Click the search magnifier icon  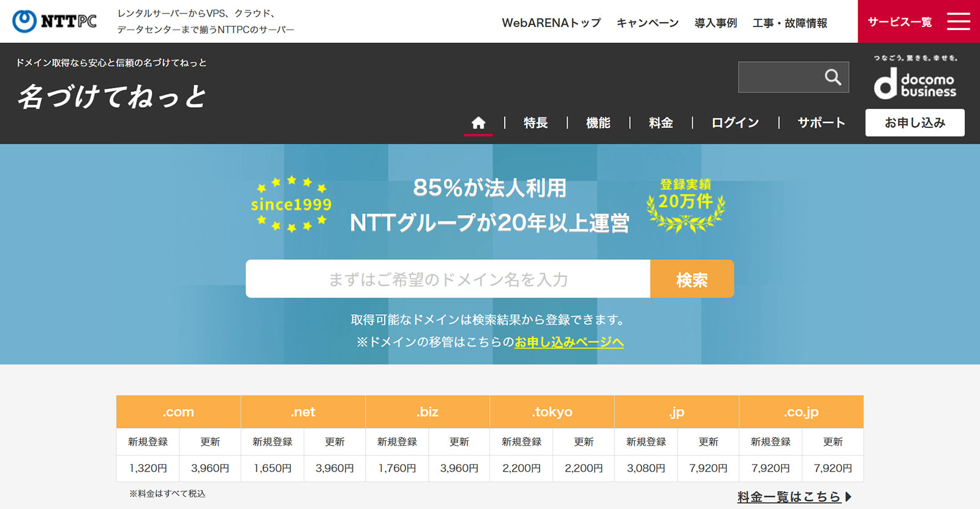(x=833, y=77)
